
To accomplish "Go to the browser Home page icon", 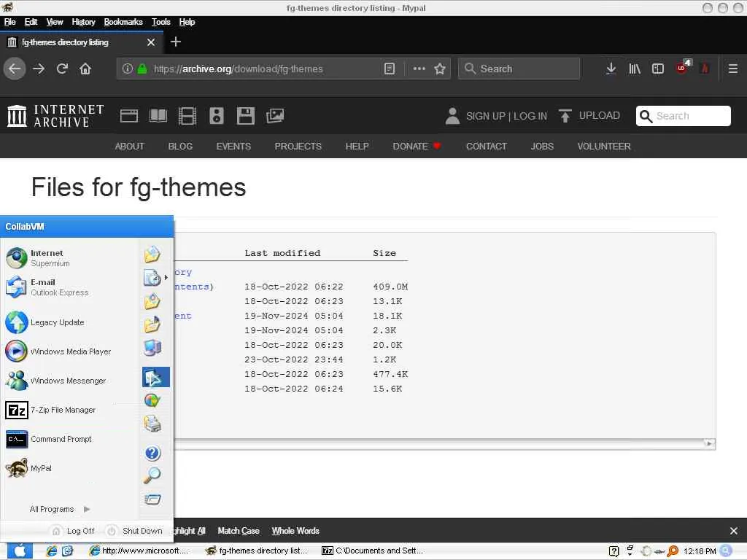I will coord(85,69).
